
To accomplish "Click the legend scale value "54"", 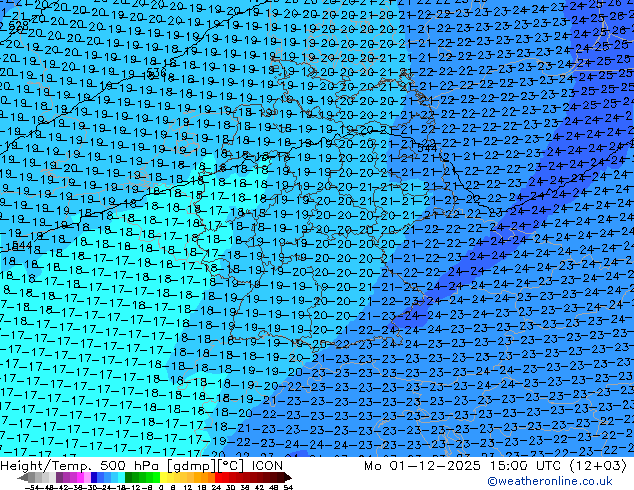I will coord(288,487).
